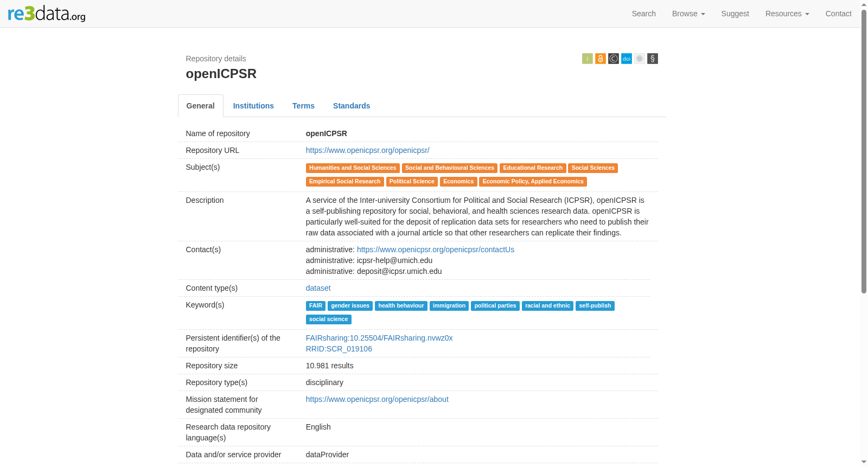Click the 'disciplinary' repository type value
Screen dimensions: 868x467
pos(324,382)
